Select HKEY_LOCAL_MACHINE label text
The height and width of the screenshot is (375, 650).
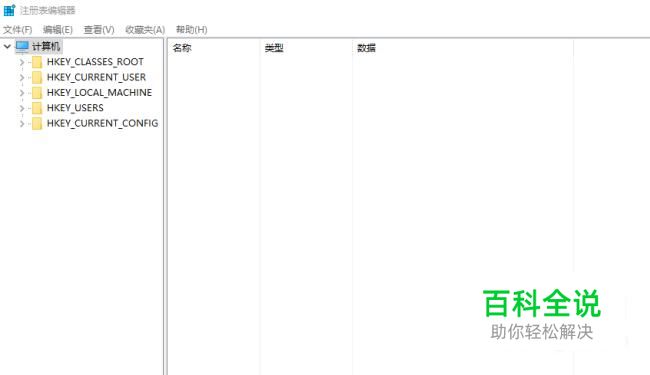(x=99, y=93)
